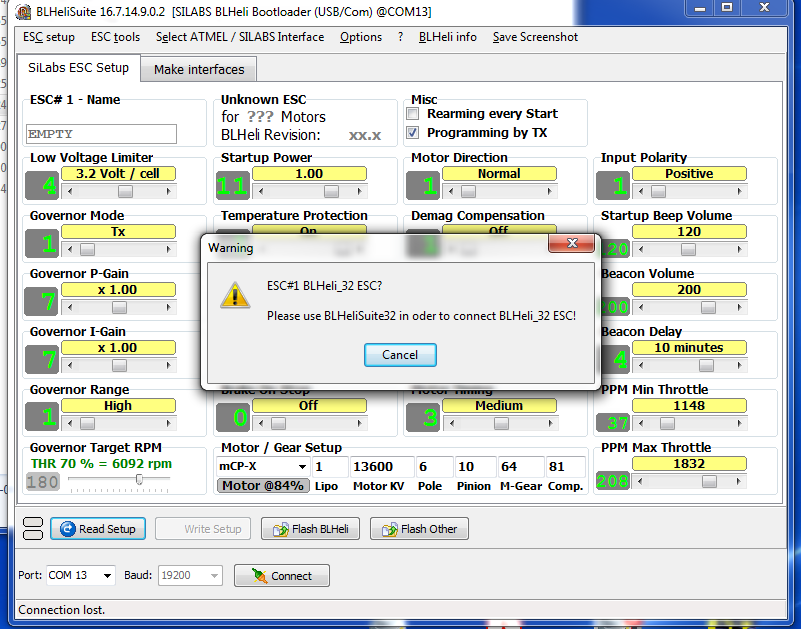
Task: Switch to the Make interfaces tab
Action: click(199, 69)
